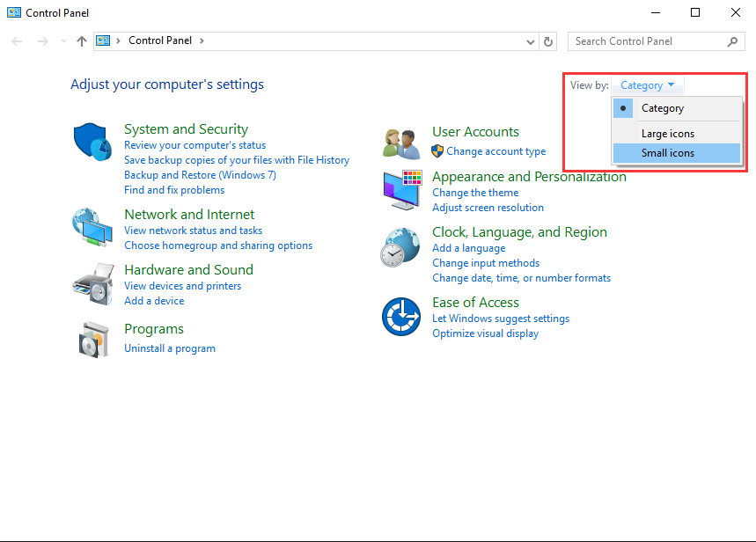The width and height of the screenshot is (756, 542).
Task: Click the Clock, Language, and Region icon
Action: [402, 247]
